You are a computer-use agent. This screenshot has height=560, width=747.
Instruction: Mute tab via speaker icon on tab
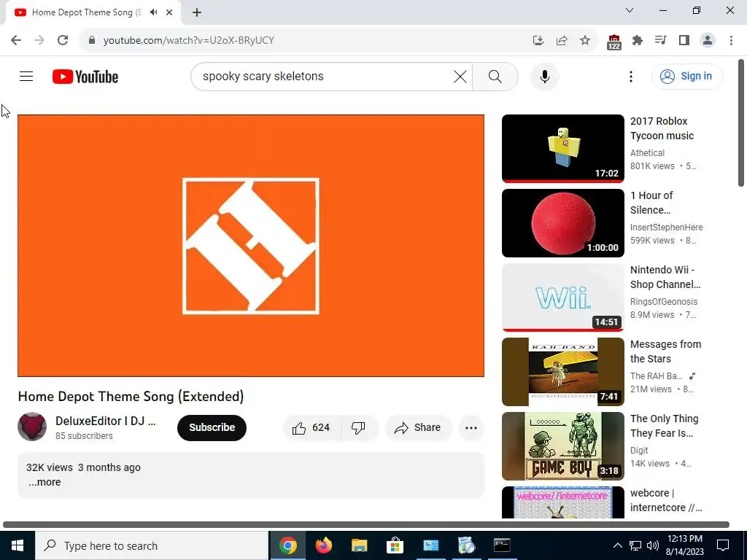coord(153,12)
